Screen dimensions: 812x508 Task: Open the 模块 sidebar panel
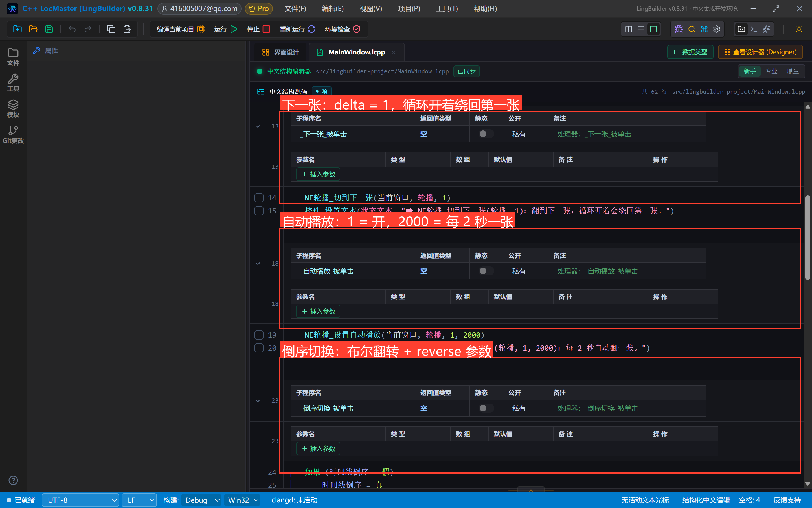click(x=13, y=109)
